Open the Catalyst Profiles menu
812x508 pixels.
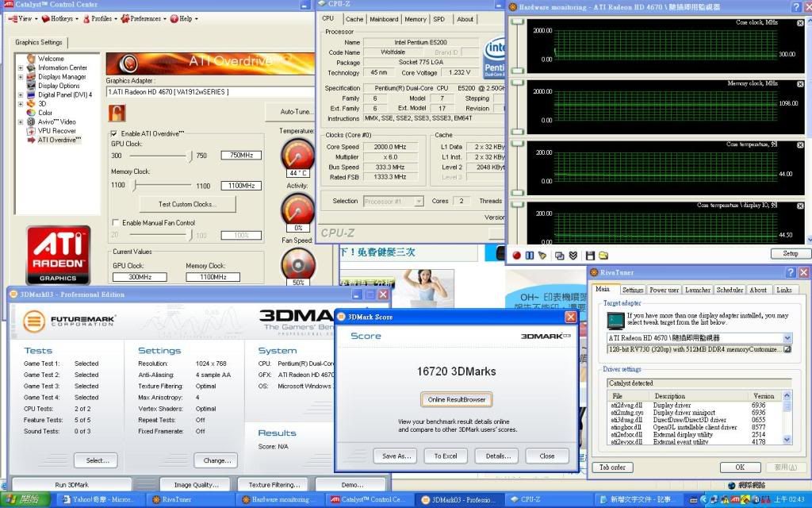pyautogui.click(x=99, y=19)
